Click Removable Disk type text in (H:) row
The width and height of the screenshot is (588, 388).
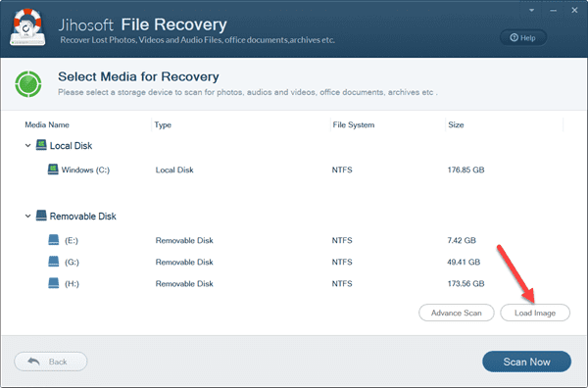click(184, 284)
